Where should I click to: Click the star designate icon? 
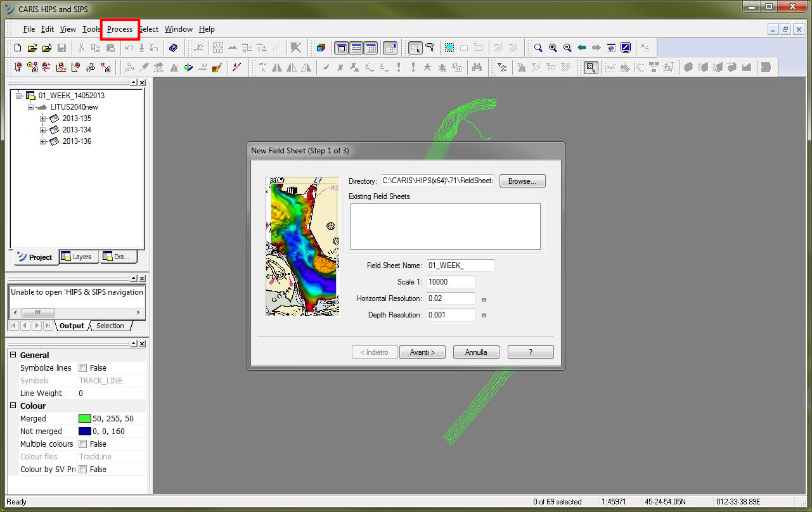(427, 67)
